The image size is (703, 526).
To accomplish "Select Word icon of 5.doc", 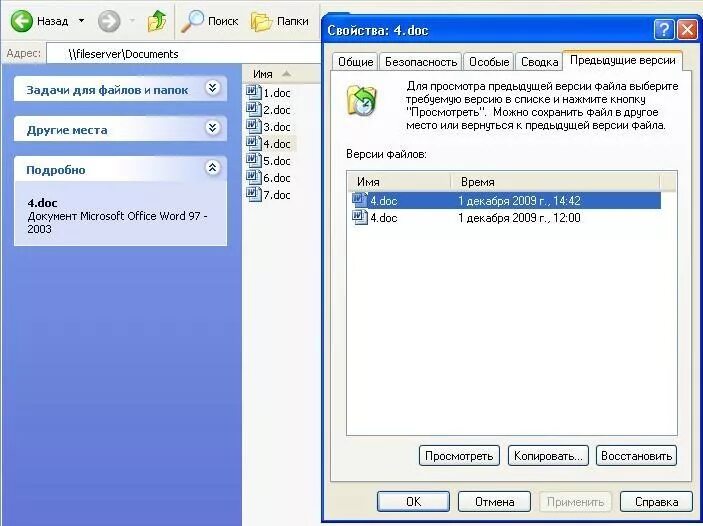I will click(x=253, y=161).
